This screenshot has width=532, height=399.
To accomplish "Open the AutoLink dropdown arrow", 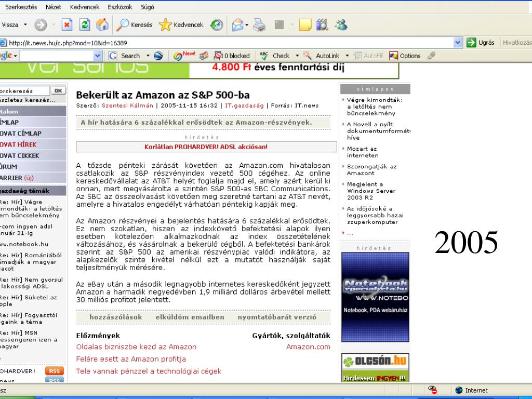I will click(347, 56).
